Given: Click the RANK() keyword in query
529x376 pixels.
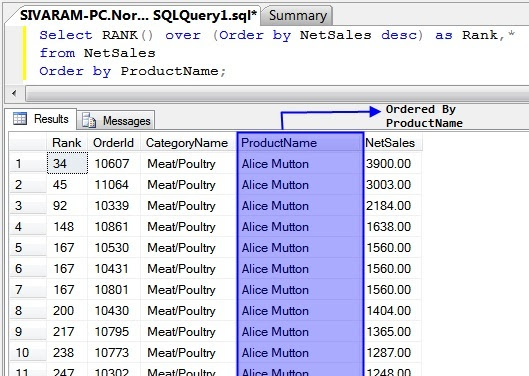Looking at the screenshot, I should (x=128, y=35).
